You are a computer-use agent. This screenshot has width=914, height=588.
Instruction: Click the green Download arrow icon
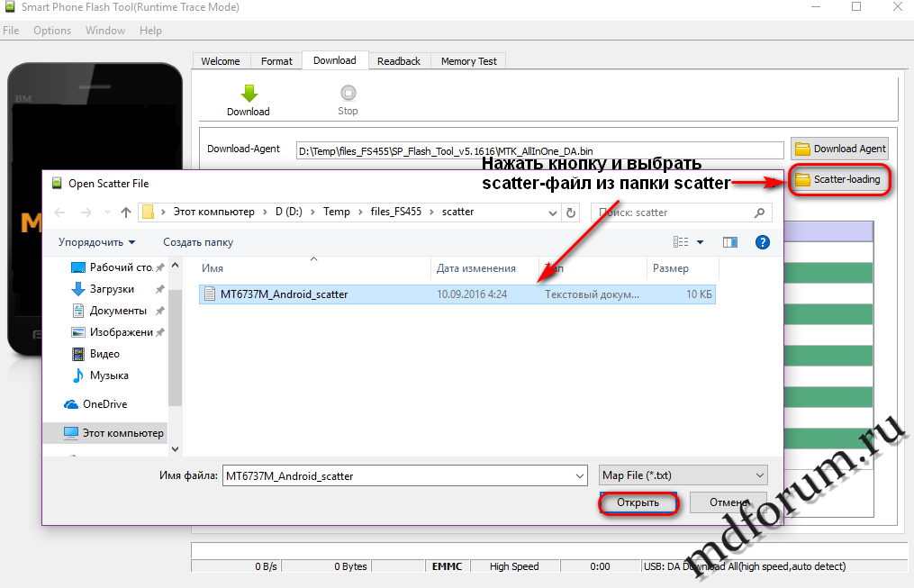pos(249,93)
